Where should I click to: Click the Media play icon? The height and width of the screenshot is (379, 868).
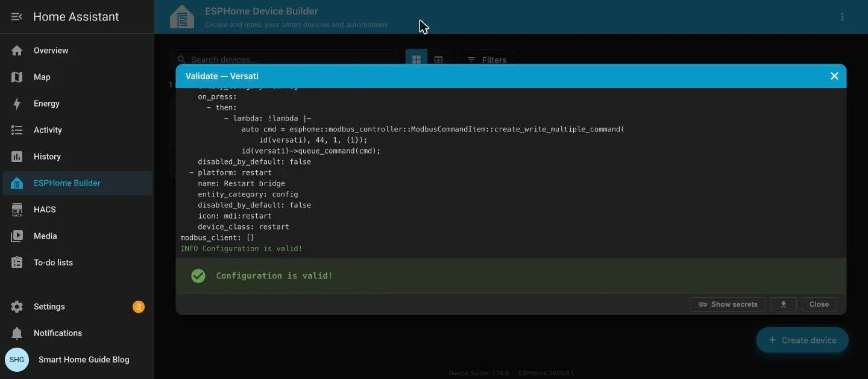(17, 236)
